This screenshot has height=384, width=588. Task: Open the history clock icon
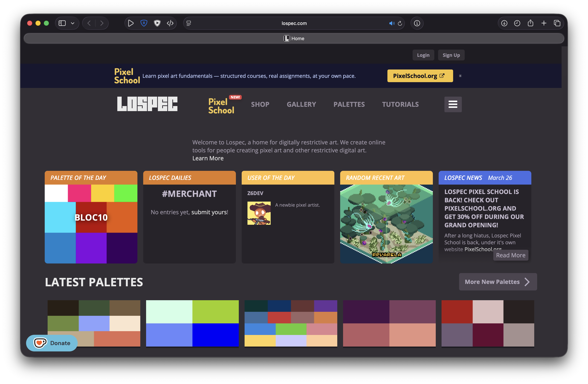pos(517,23)
